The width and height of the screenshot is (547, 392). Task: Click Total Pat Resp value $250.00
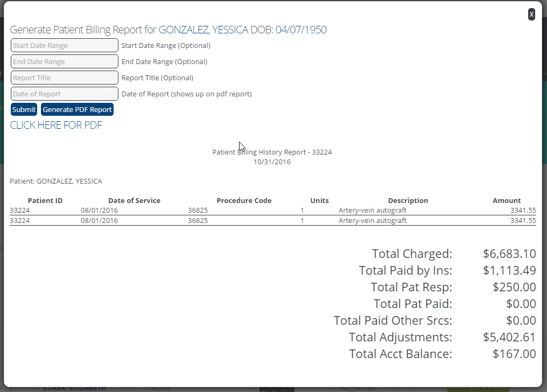coord(514,287)
